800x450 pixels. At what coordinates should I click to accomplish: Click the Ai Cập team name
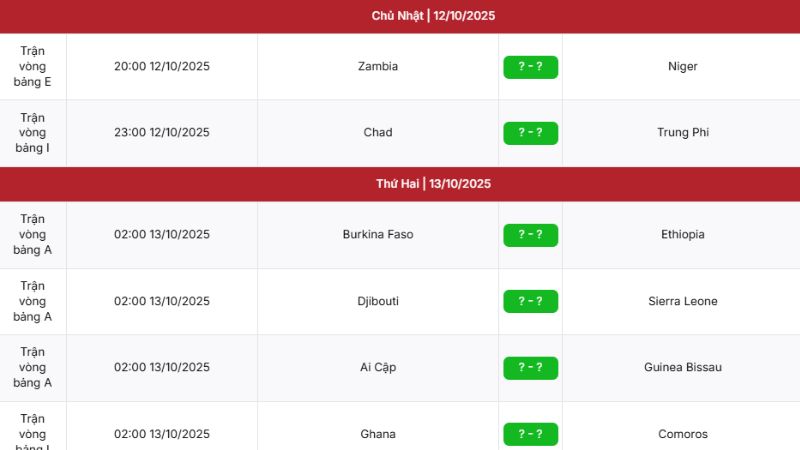[x=378, y=368]
